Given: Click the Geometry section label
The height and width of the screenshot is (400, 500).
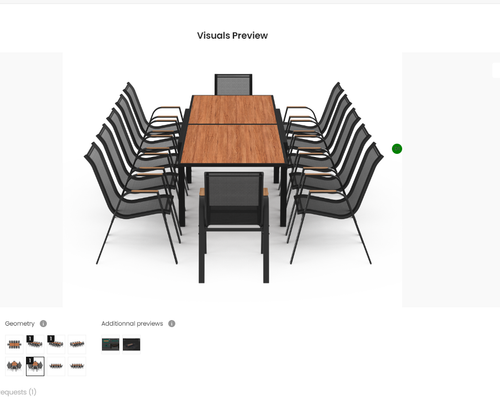Looking at the screenshot, I should click(20, 324).
